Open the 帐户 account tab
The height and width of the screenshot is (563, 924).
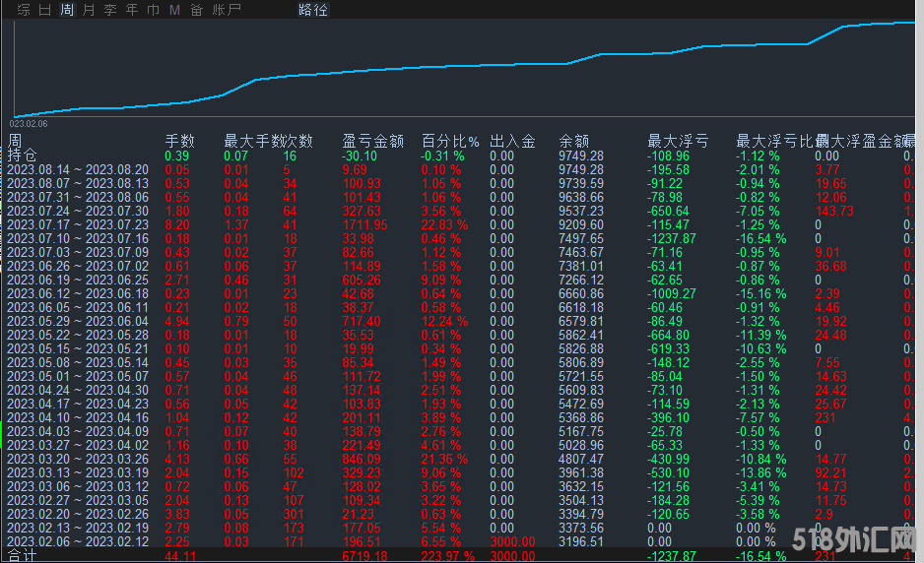coord(227,10)
